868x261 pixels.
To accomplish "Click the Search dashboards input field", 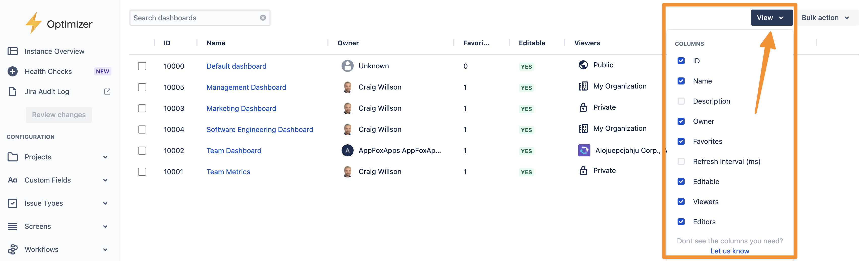I will point(194,18).
